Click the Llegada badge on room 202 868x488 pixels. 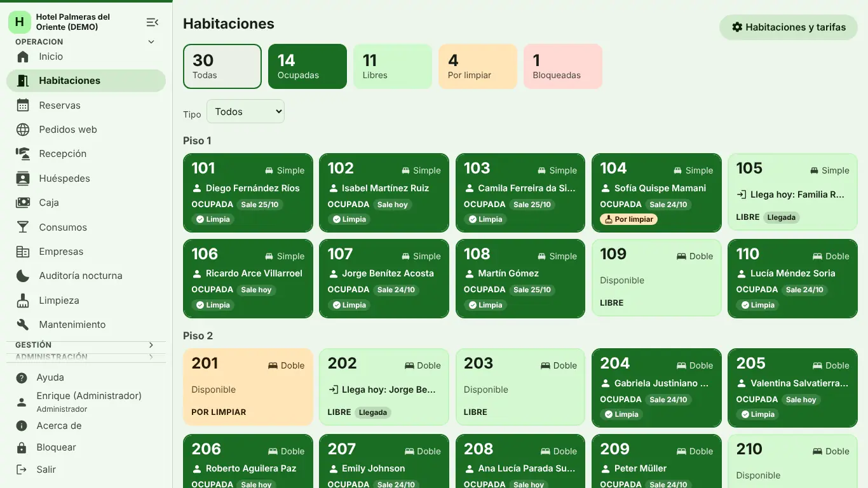373,412
